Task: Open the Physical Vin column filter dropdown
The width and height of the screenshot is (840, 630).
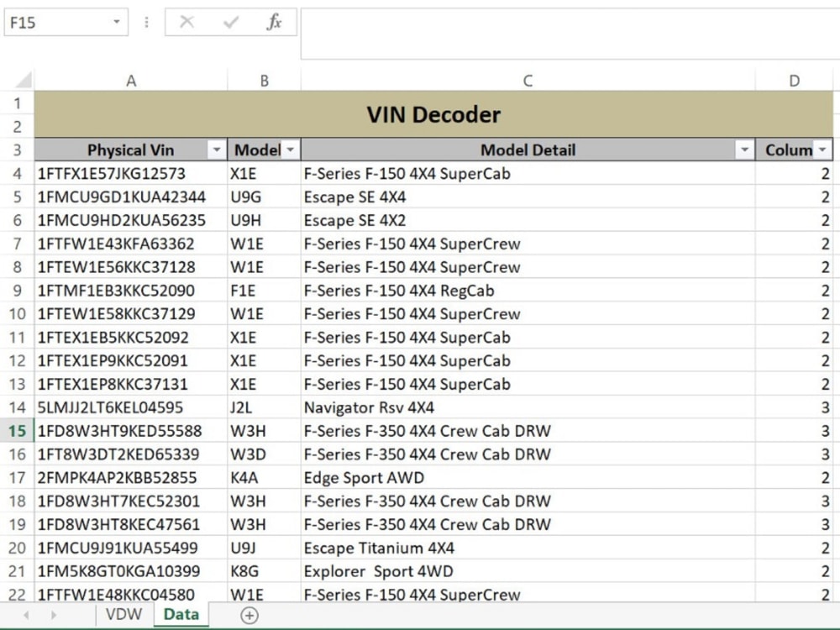Action: point(217,150)
